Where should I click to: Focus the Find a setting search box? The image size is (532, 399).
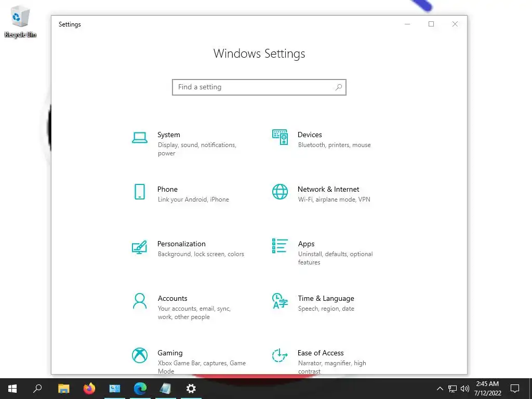tap(259, 87)
